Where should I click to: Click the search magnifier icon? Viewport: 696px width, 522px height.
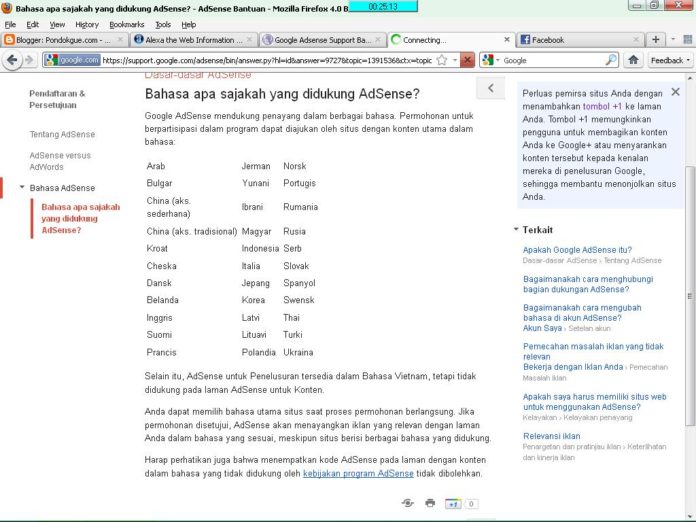point(611,60)
